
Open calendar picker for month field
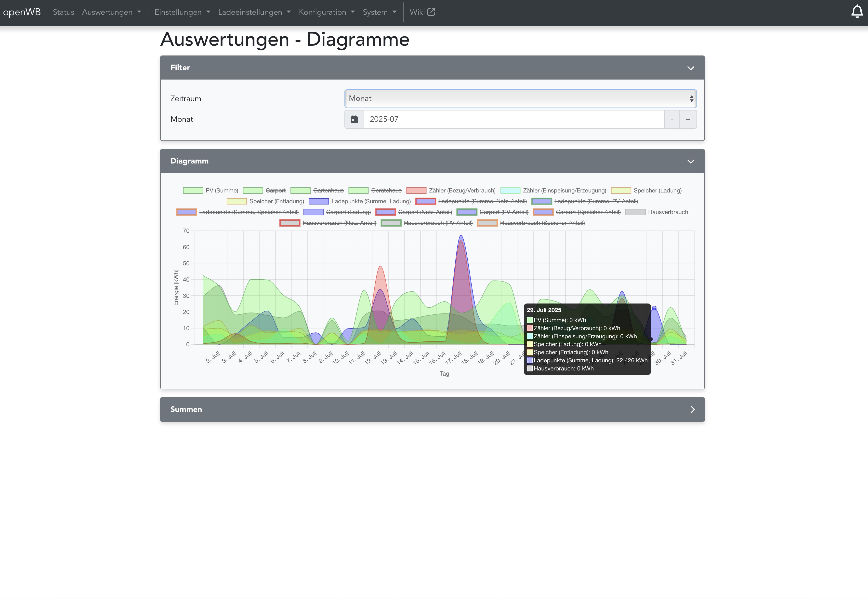point(354,119)
